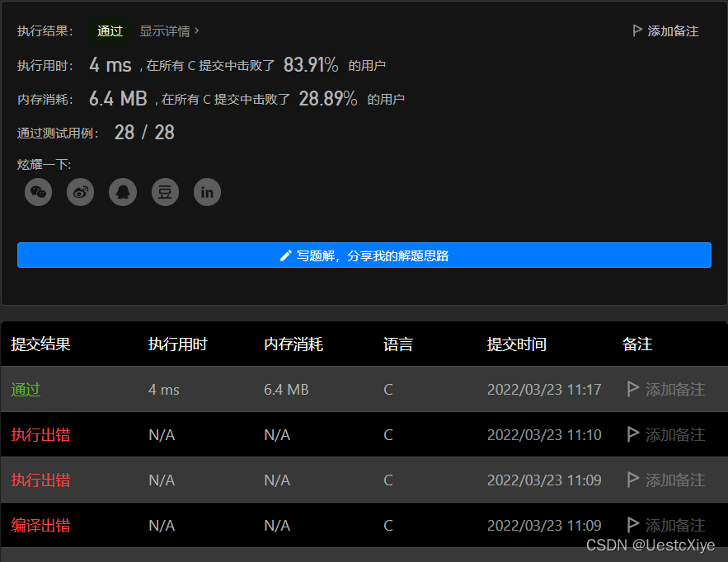Click the 28 / 28 test cases value
Screen dimensions: 728x562
(144, 133)
